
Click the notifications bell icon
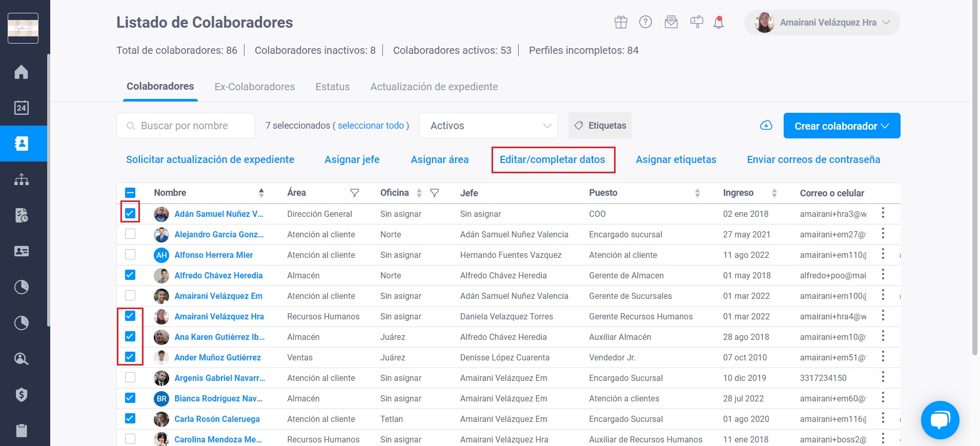click(719, 23)
